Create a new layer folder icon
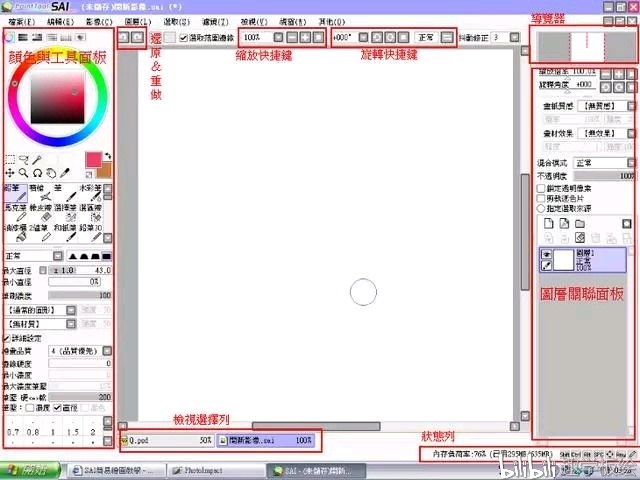The width and height of the screenshot is (640, 480). [x=580, y=224]
